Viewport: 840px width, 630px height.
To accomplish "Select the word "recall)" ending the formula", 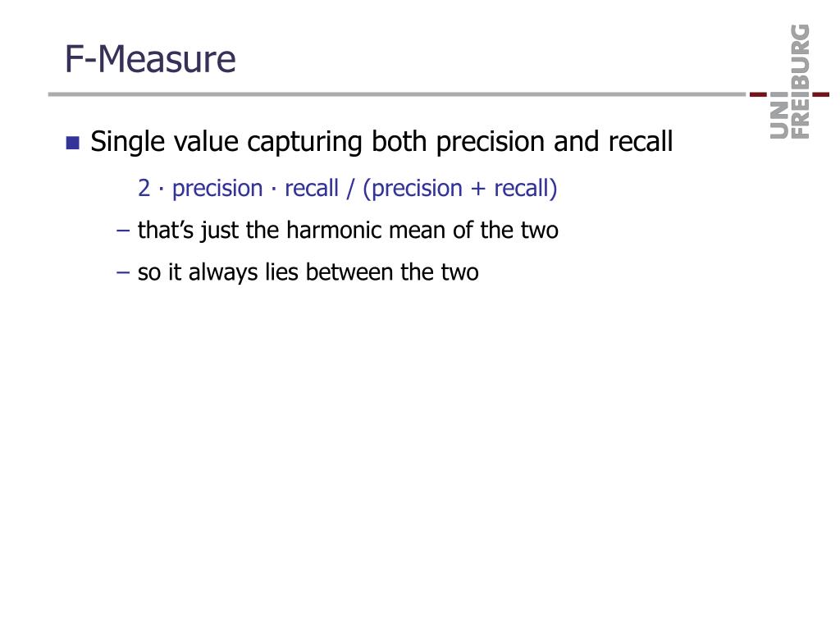I will pos(526,189).
